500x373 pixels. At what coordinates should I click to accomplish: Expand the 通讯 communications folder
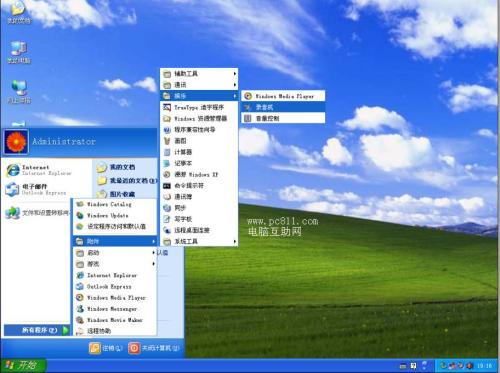coord(199,85)
